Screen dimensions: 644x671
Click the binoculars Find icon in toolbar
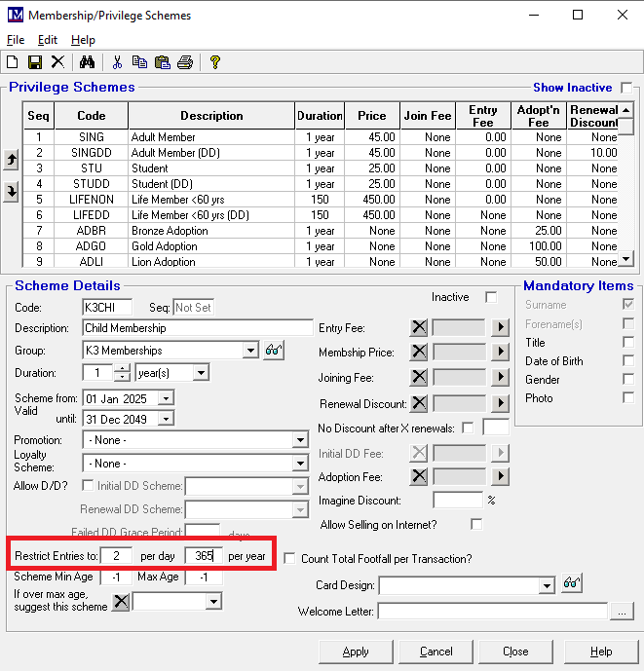pyautogui.click(x=86, y=62)
